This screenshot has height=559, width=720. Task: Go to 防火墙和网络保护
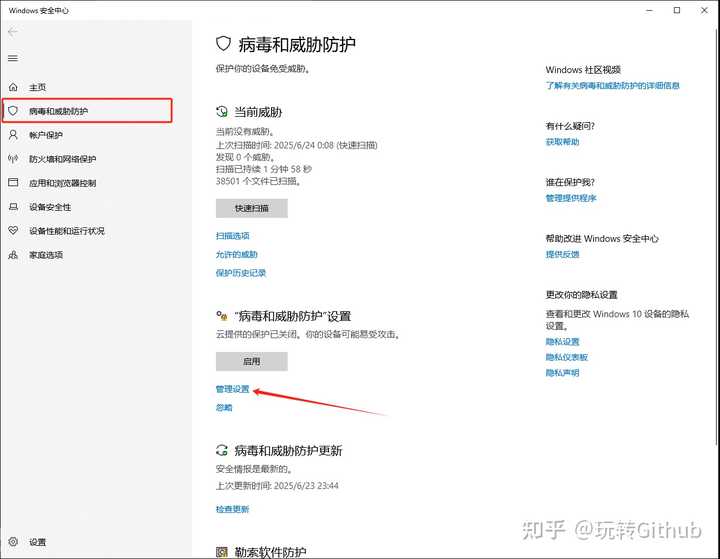[62, 159]
